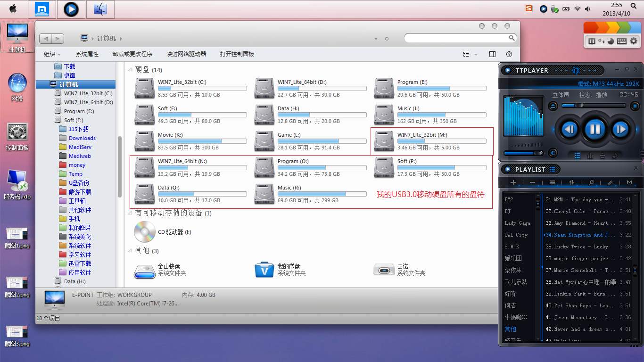Toggle the equalizer panel in TTPlayer
This screenshot has height=362, width=644.
tap(590, 156)
